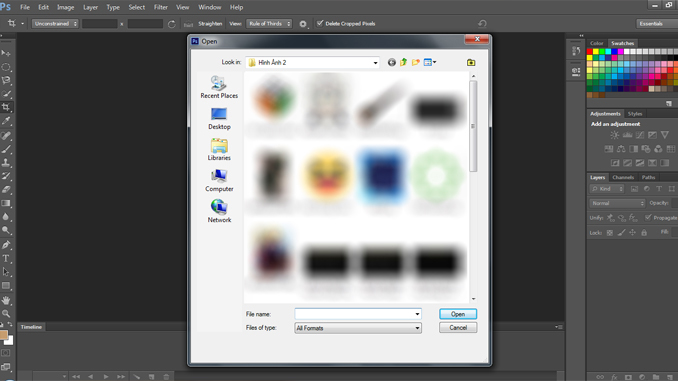Go back to last folder visited
This screenshot has height=381, width=678.
[391, 62]
